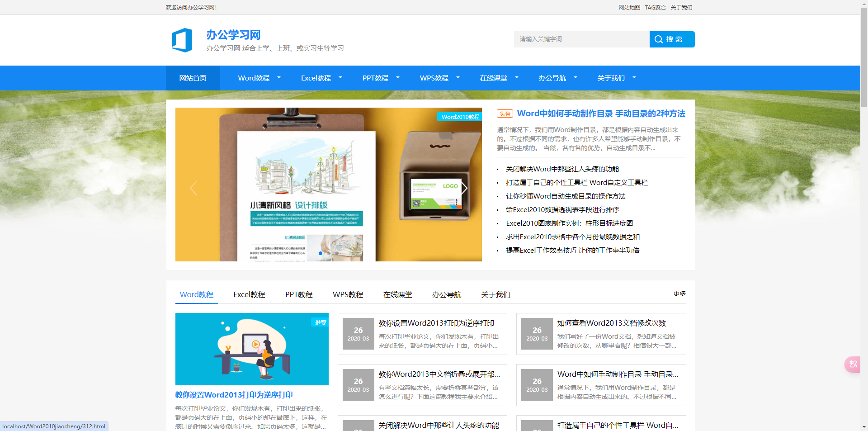Viewport: 868px width, 431px height.
Task: Open 关于我们 in blue navigation bar
Action: click(611, 78)
